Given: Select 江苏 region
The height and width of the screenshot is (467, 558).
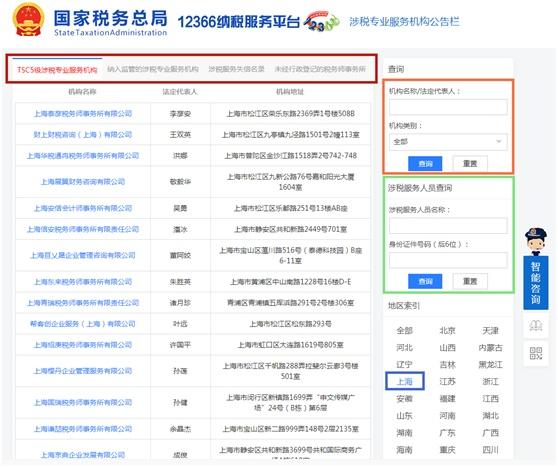Looking at the screenshot, I should (x=447, y=382).
